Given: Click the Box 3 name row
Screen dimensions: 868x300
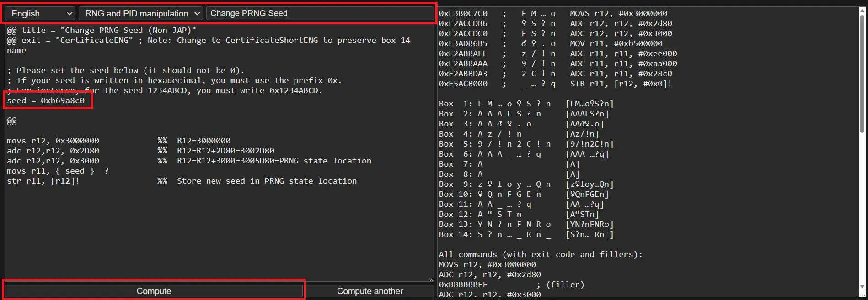Looking at the screenshot, I should click(521, 124).
